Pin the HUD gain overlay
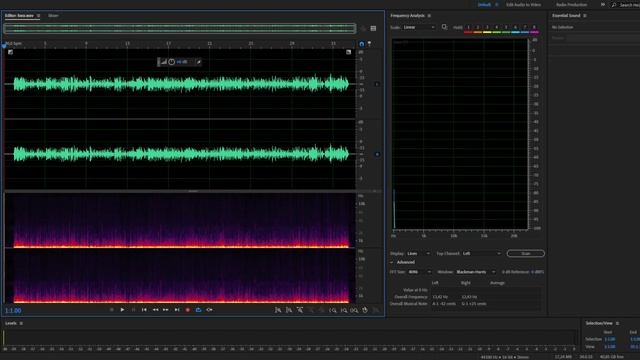Viewport: 640px width, 360px height. coord(198,62)
